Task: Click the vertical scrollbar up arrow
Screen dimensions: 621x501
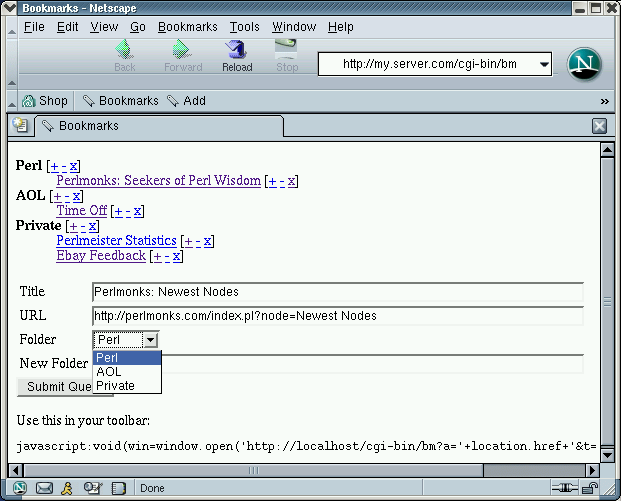Action: (607, 150)
